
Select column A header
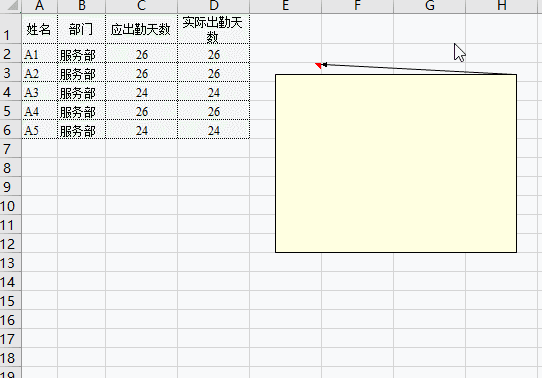[x=39, y=6]
